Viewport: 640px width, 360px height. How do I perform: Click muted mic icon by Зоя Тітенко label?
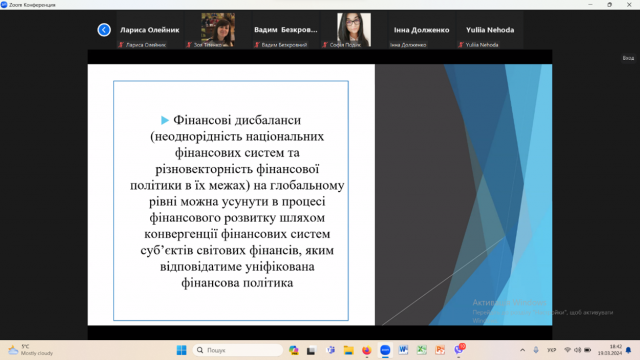pos(189,45)
